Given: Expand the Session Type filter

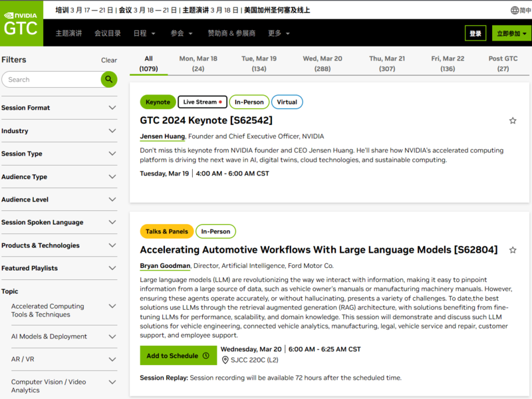Looking at the screenshot, I should pyautogui.click(x=59, y=154).
